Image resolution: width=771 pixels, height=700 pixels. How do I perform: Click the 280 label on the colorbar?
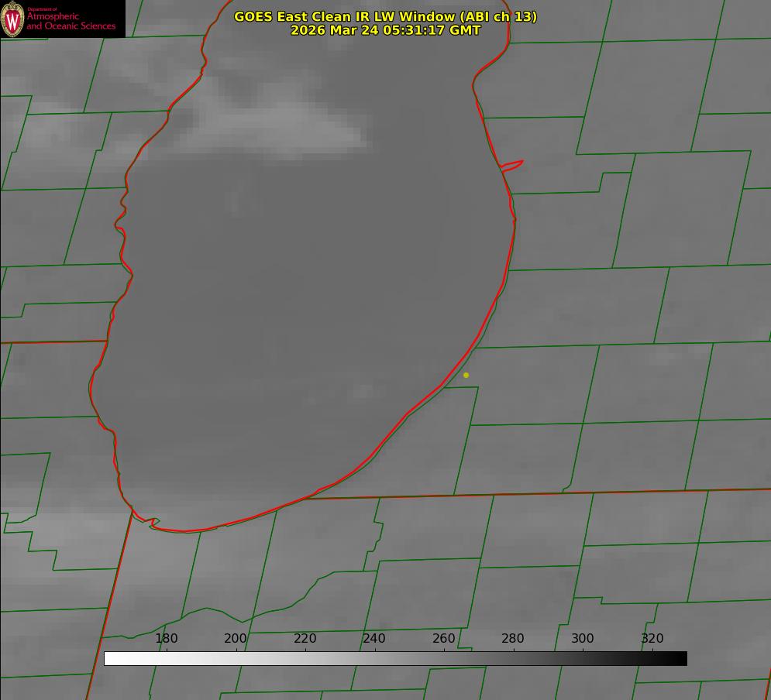click(513, 638)
